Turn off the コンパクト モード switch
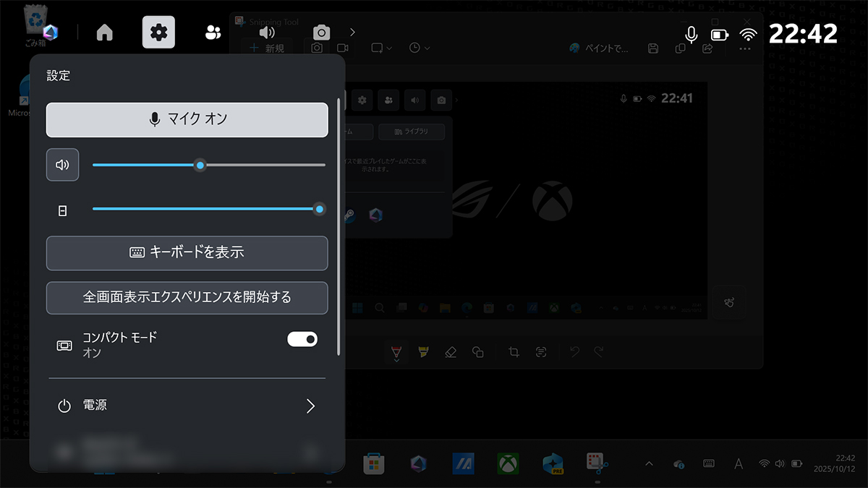 [302, 339]
